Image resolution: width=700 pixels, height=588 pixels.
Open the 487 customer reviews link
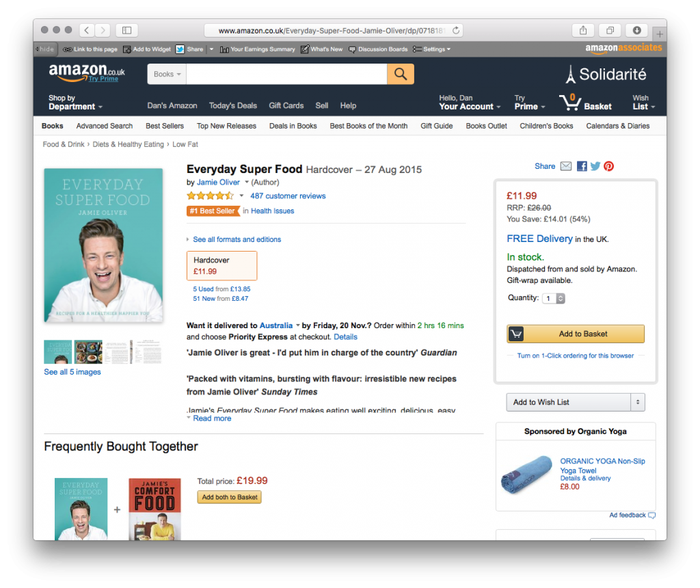(288, 196)
